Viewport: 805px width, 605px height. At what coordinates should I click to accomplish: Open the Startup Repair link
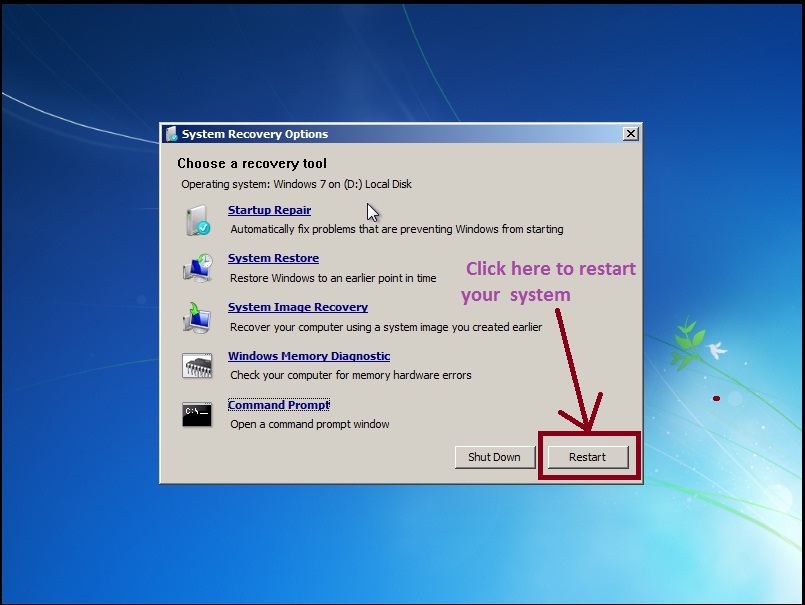click(268, 210)
